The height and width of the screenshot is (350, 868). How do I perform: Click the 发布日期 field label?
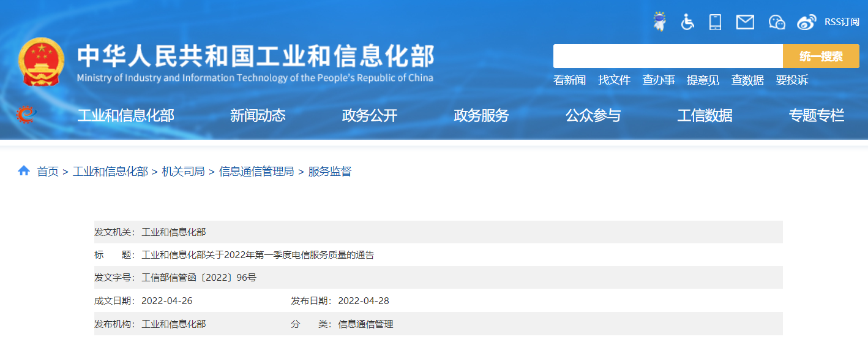pyautogui.click(x=312, y=301)
